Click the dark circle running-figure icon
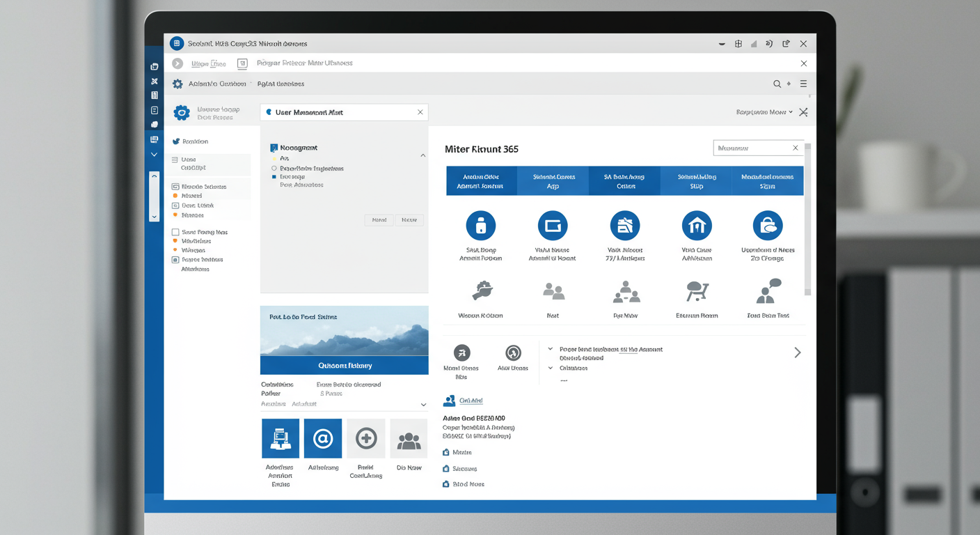This screenshot has height=535, width=980. [x=461, y=352]
